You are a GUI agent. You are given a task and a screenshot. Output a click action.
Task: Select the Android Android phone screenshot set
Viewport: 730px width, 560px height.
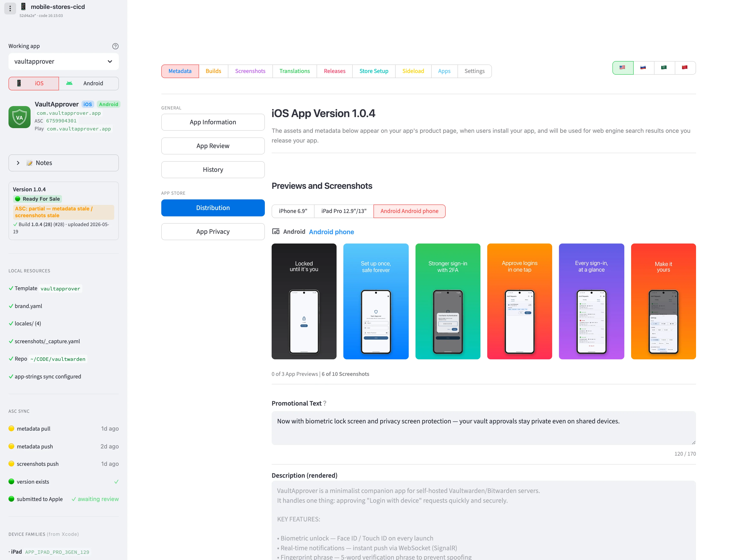409,211
